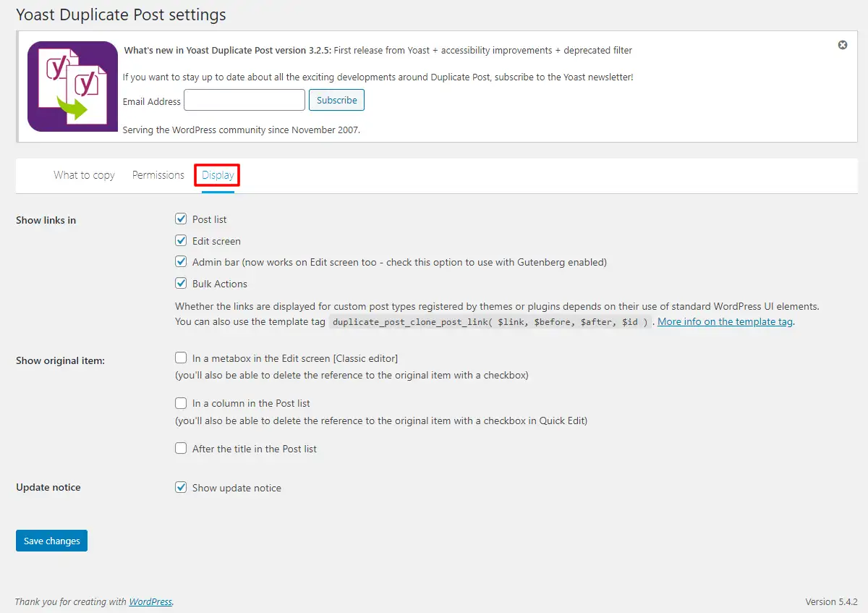This screenshot has width=868, height=613.
Task: Enable After the title in Post list
Action: click(181, 449)
